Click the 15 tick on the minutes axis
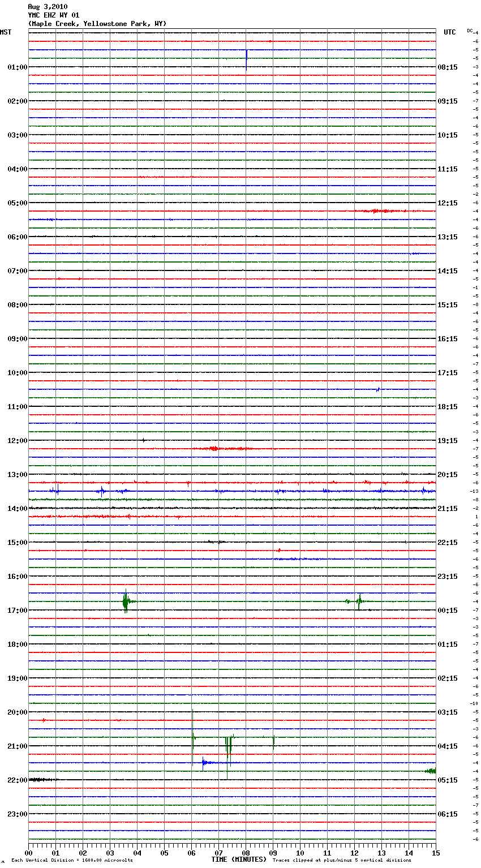Screen dimensions: 481x868 435,853
